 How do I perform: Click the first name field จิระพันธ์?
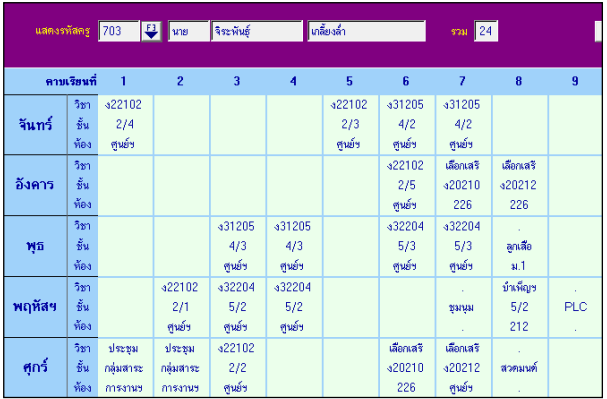tap(257, 31)
